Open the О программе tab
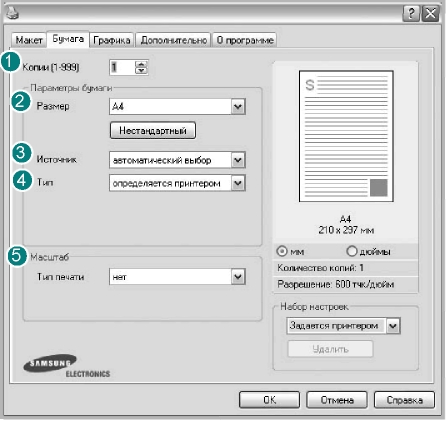Image resolution: width=446 pixels, height=421 pixels. click(x=245, y=40)
